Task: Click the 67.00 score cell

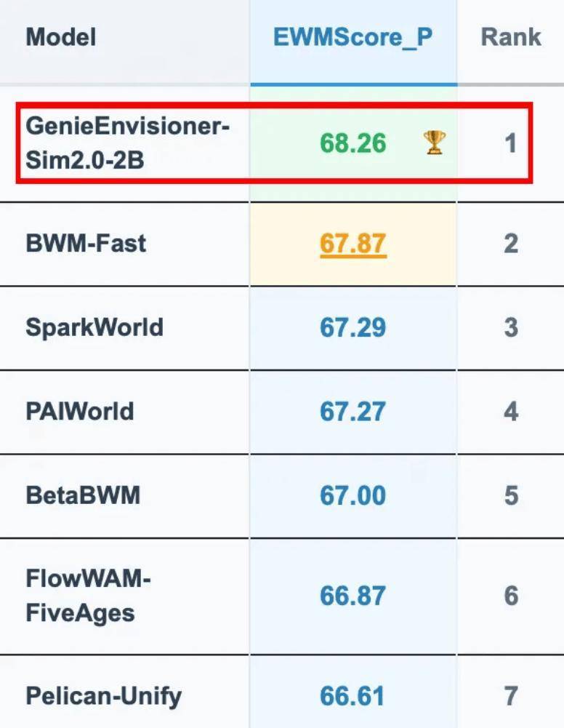Action: click(x=353, y=495)
